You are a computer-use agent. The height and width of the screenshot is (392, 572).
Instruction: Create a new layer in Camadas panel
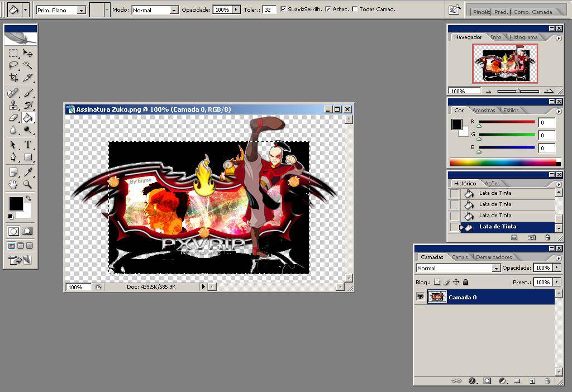pyautogui.click(x=532, y=381)
